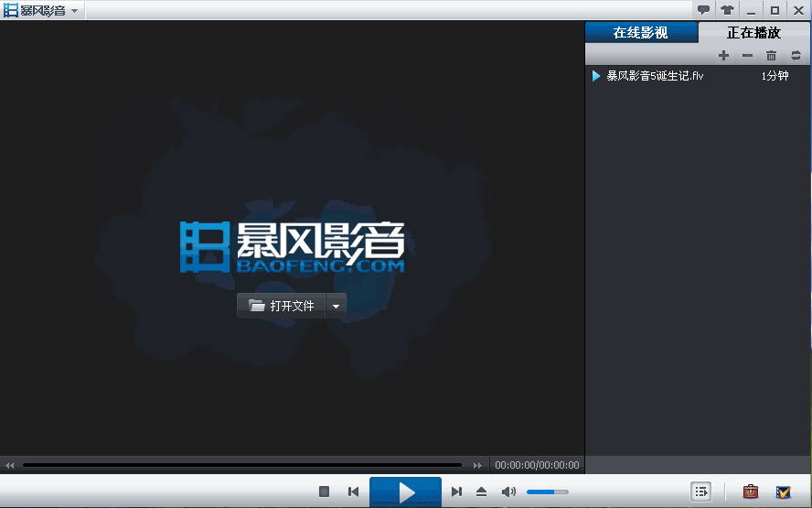Click the eject open-file icon
812x508 pixels.
481,492
